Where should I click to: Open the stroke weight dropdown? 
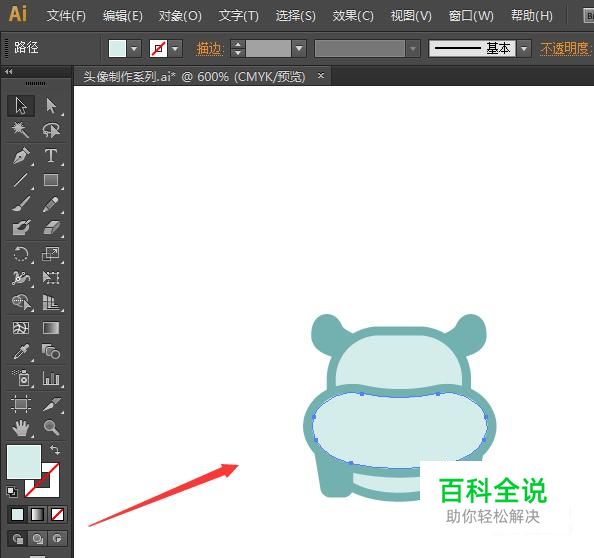[299, 48]
